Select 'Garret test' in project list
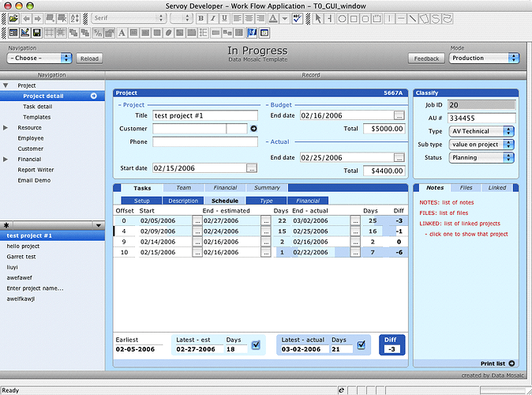 coord(21,257)
